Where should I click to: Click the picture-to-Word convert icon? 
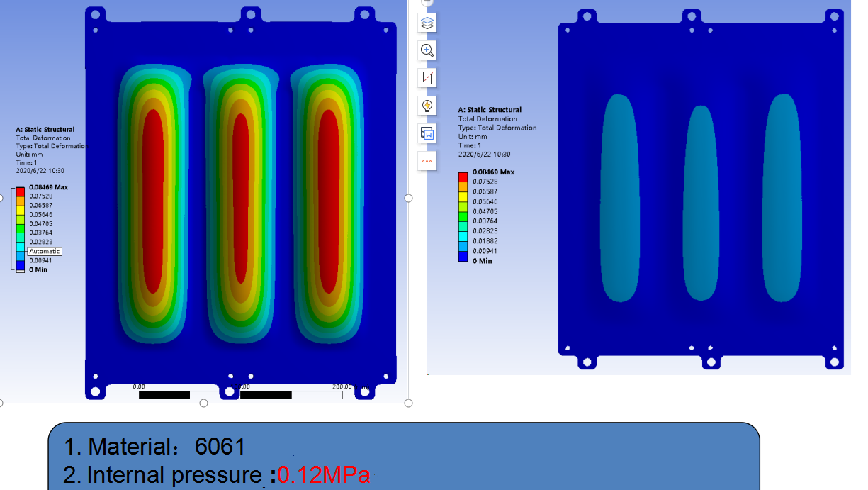coord(427,133)
